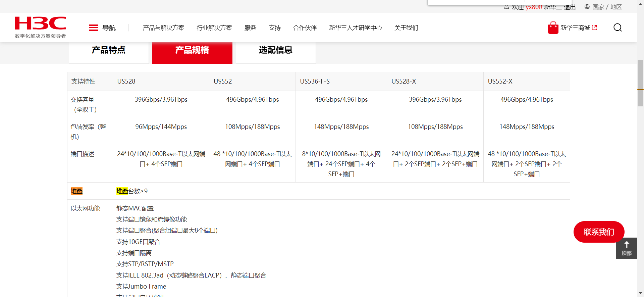Click the vertical scrollbar thumb

(x=640, y=83)
